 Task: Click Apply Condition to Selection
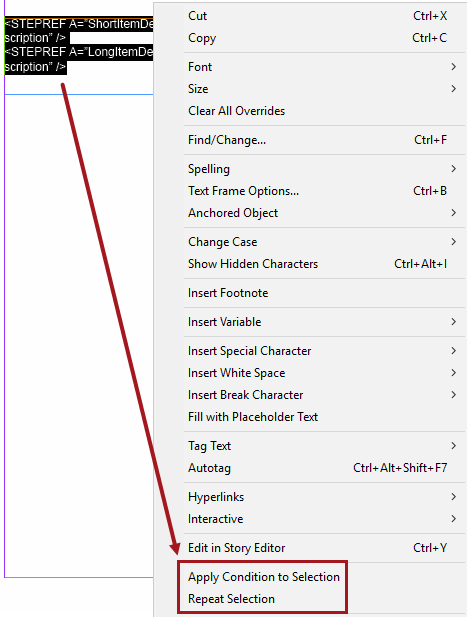pyautogui.click(x=264, y=577)
